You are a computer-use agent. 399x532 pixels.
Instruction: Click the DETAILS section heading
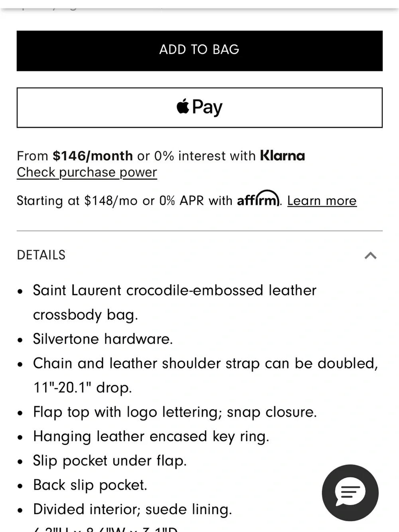(41, 255)
